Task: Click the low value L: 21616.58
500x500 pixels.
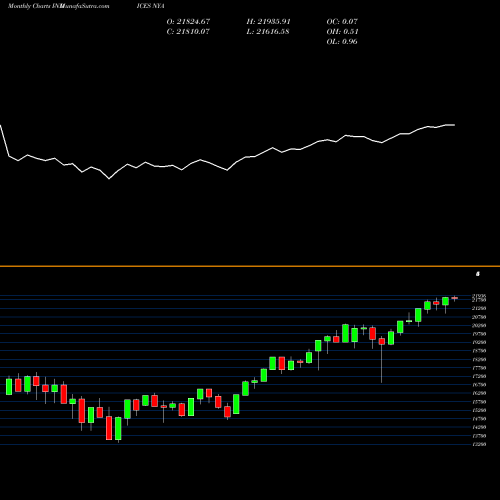Action: pos(268,32)
